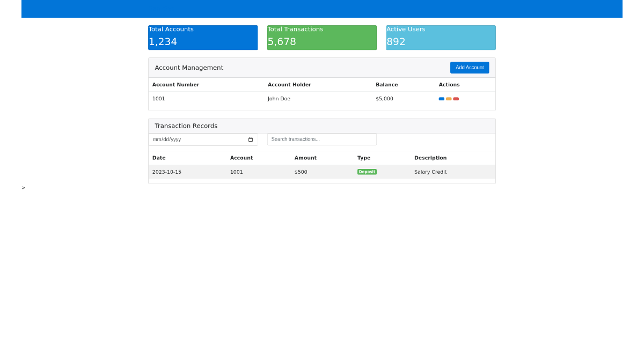Click the orange edit action for account 1001

[449, 99]
